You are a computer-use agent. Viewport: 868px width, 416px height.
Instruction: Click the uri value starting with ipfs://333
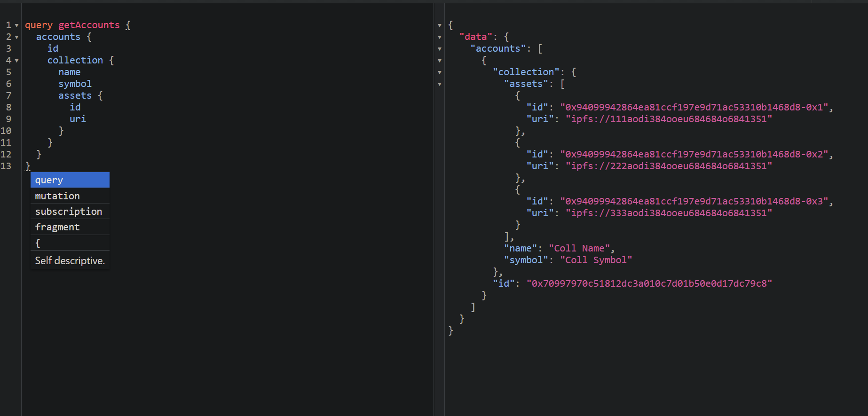point(669,213)
